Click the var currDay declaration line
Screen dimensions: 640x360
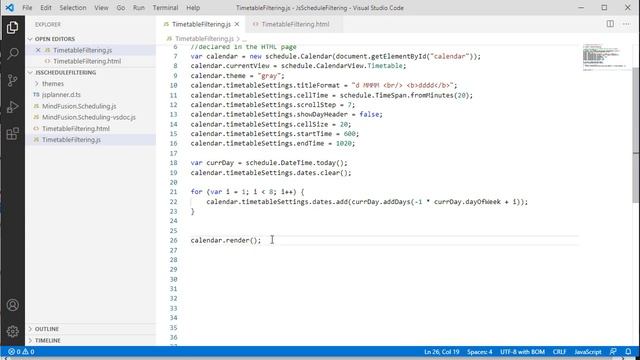click(269, 163)
